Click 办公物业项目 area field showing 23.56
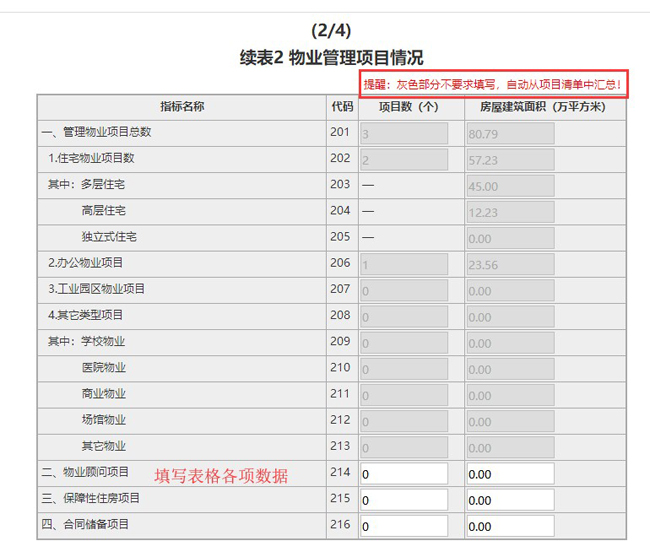Viewport: 650px width, 541px height. pyautogui.click(x=510, y=264)
